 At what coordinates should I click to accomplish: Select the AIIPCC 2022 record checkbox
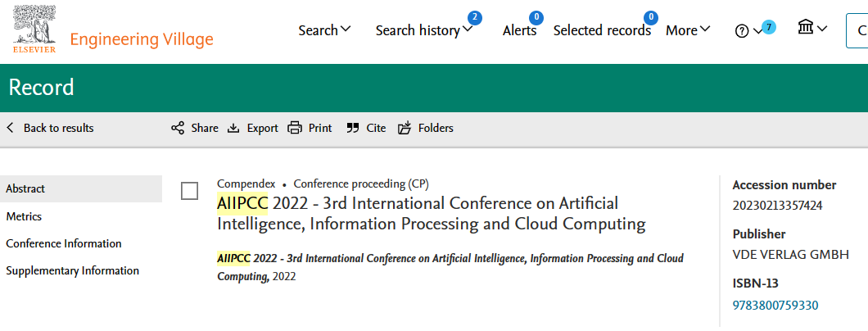pyautogui.click(x=189, y=191)
